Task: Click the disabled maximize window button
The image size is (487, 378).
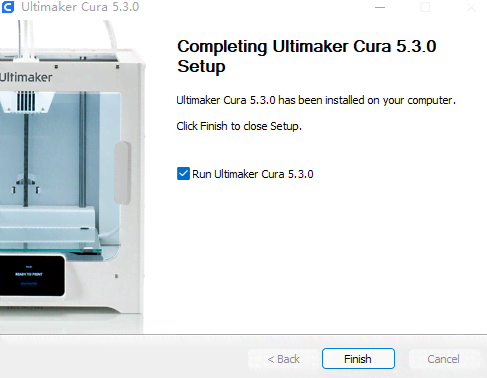Action: point(425,7)
